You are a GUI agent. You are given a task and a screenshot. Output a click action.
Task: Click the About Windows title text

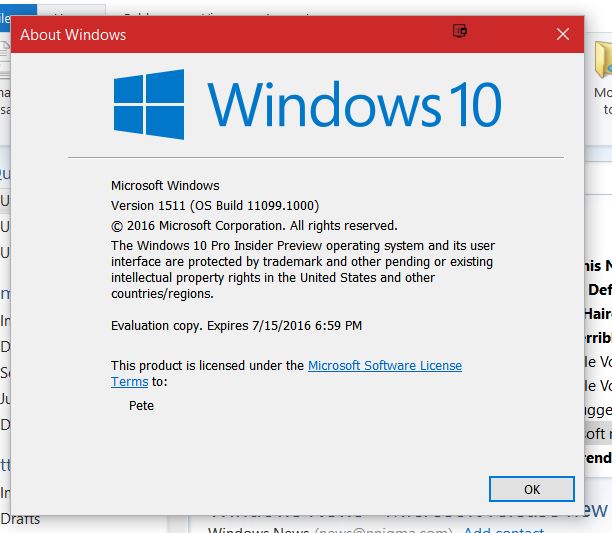coord(73,35)
